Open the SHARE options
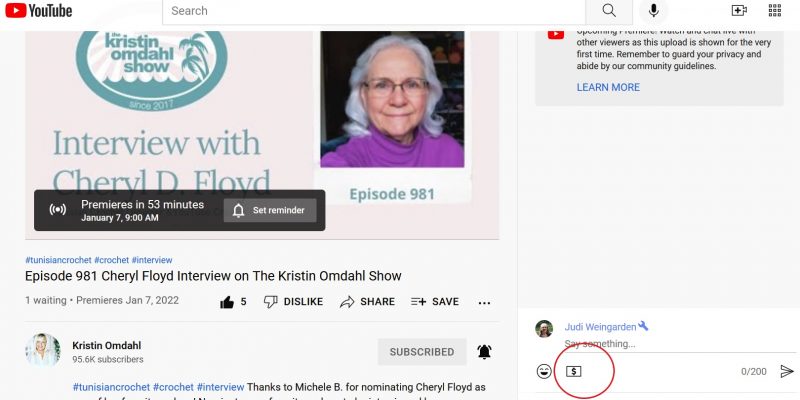The height and width of the screenshot is (400, 800). [x=367, y=302]
